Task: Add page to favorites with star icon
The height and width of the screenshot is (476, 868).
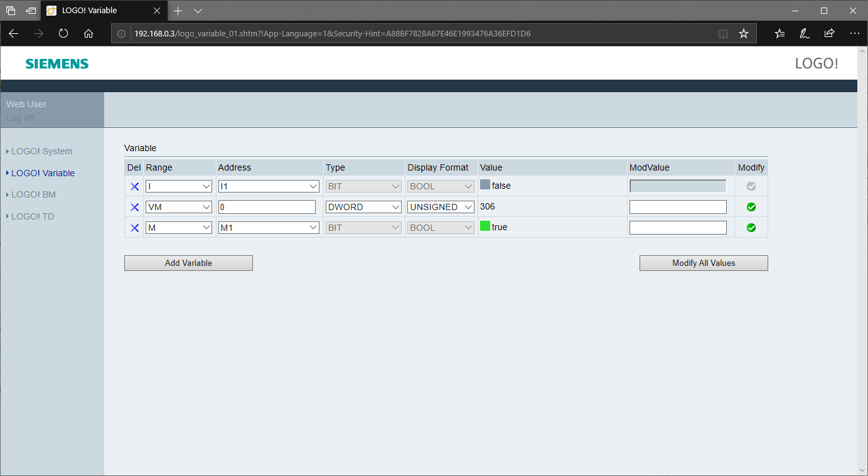Action: [744, 34]
